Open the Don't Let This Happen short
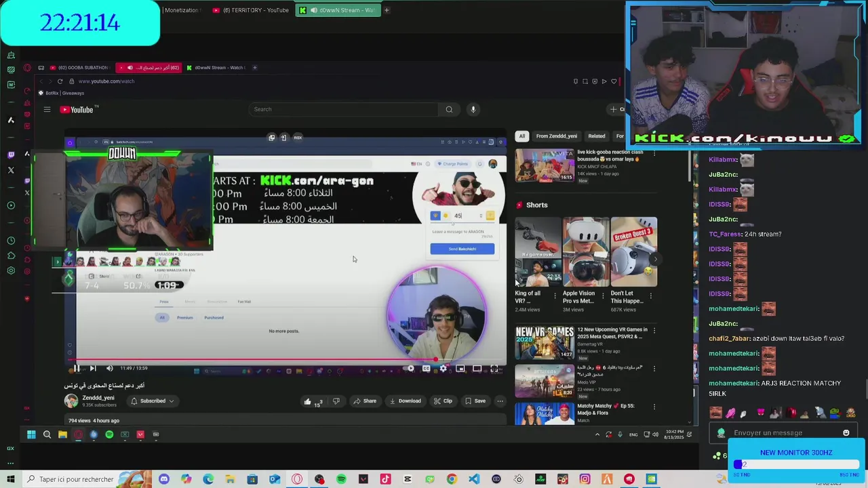Screen dimensions: 868x488 (634, 252)
